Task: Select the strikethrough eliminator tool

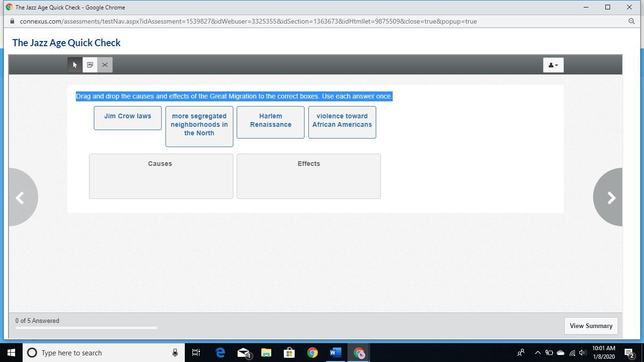Action: pyautogui.click(x=105, y=65)
